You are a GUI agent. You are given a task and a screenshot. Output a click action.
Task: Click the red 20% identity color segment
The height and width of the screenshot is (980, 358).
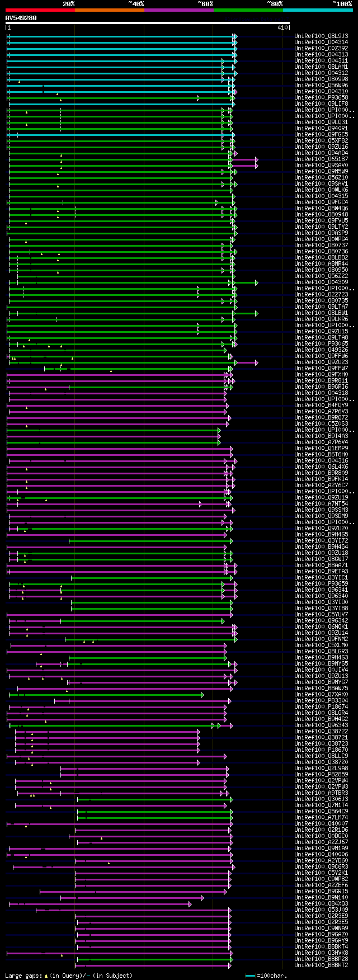coord(40,10)
